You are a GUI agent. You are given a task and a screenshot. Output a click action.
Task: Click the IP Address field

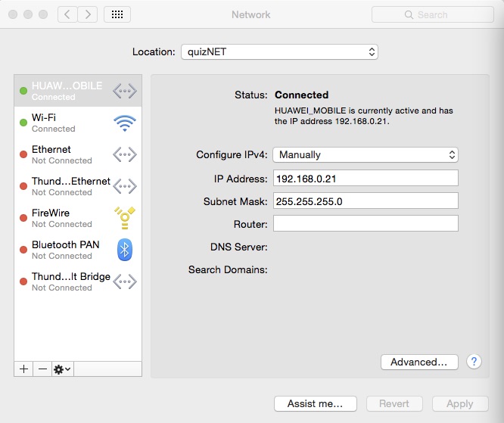click(366, 178)
